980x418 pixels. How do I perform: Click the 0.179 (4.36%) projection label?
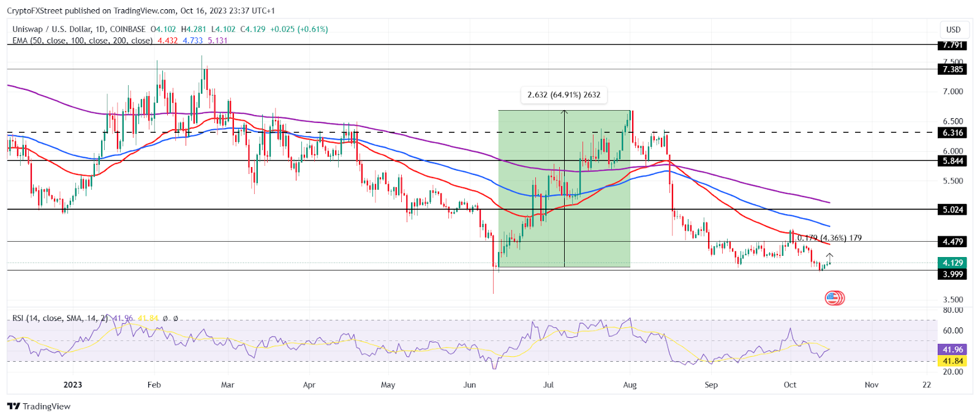(x=829, y=238)
